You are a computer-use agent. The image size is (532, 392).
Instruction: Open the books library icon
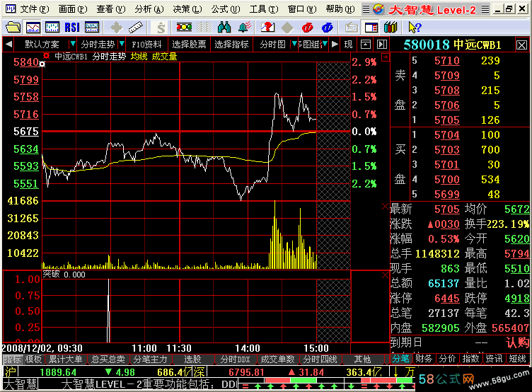click(x=391, y=27)
